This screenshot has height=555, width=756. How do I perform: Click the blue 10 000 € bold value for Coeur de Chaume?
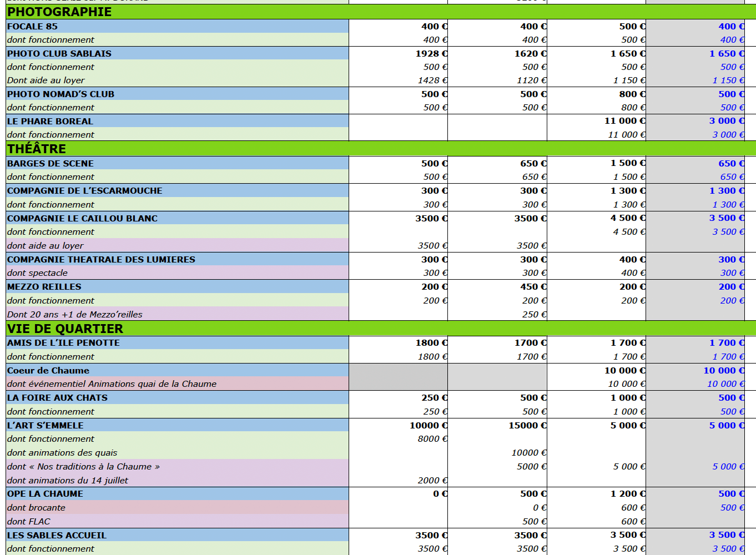click(724, 370)
